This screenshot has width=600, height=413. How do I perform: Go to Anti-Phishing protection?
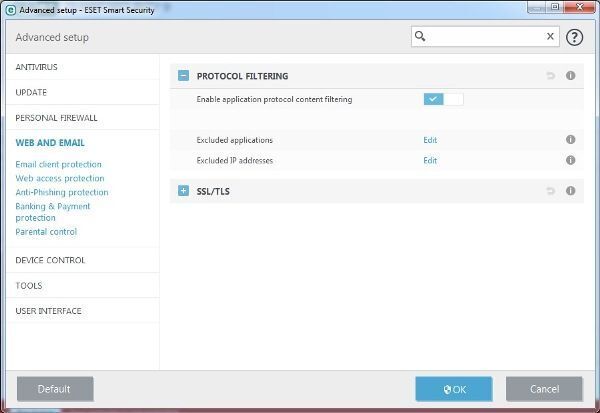[x=62, y=192]
